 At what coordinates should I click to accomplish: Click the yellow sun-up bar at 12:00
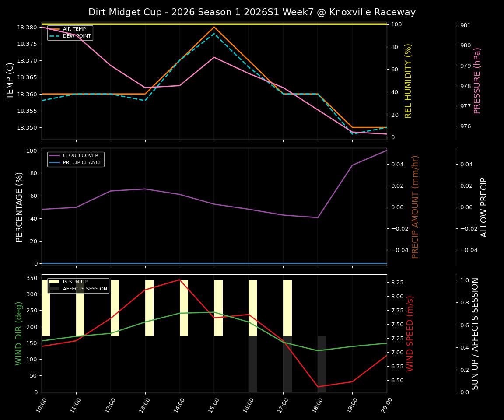point(116,306)
